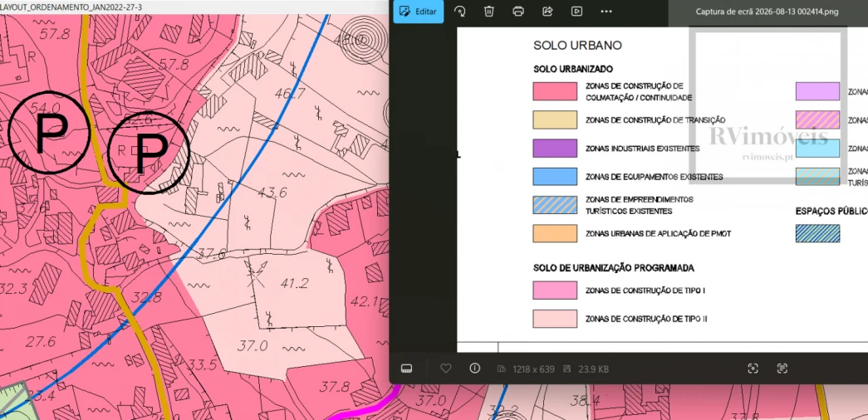Viewport: 868px width, 420px height.
Task: Click the left parking P symbol on the map
Action: [x=50, y=132]
